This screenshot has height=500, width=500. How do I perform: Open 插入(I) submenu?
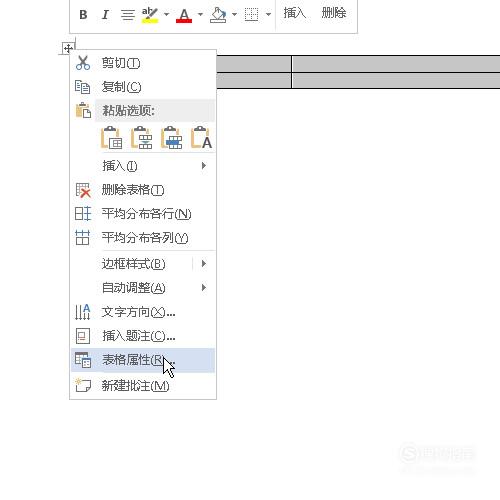[x=143, y=166]
